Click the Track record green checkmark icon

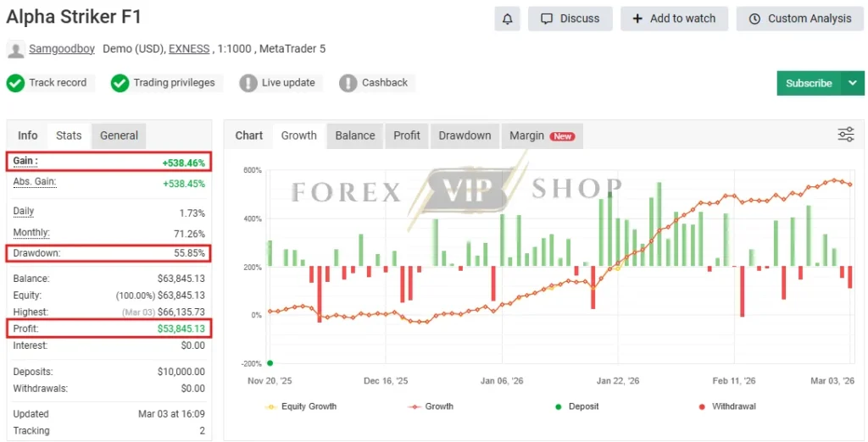15,83
